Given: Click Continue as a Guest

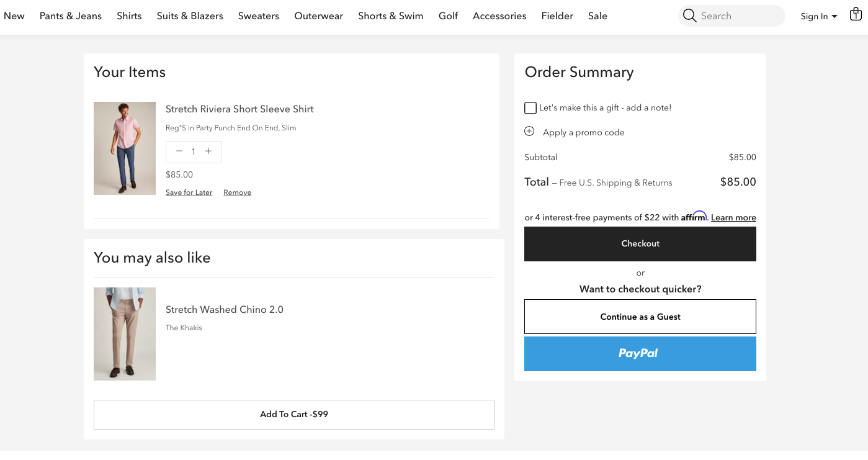Looking at the screenshot, I should [640, 316].
